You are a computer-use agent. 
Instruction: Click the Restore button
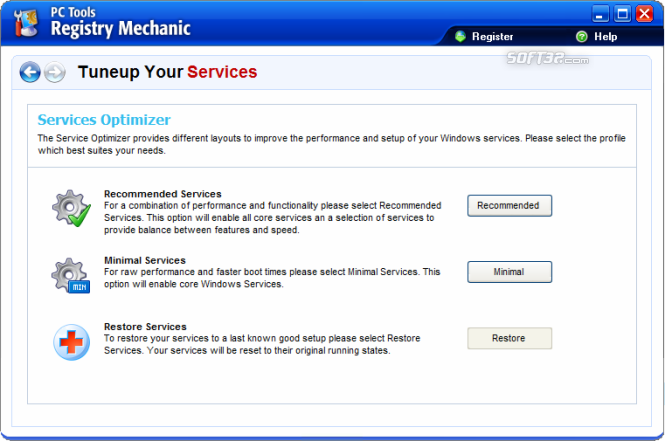click(509, 338)
